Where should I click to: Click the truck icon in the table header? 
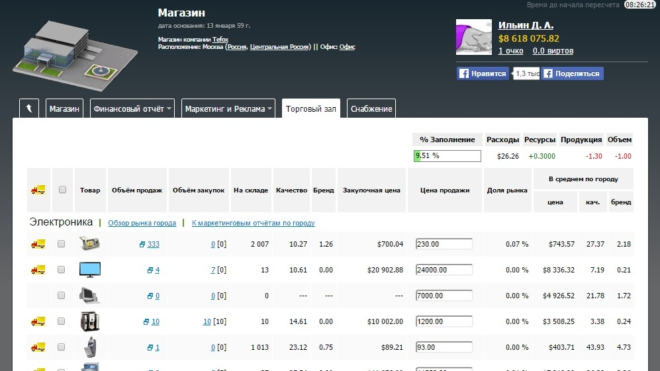[38, 190]
